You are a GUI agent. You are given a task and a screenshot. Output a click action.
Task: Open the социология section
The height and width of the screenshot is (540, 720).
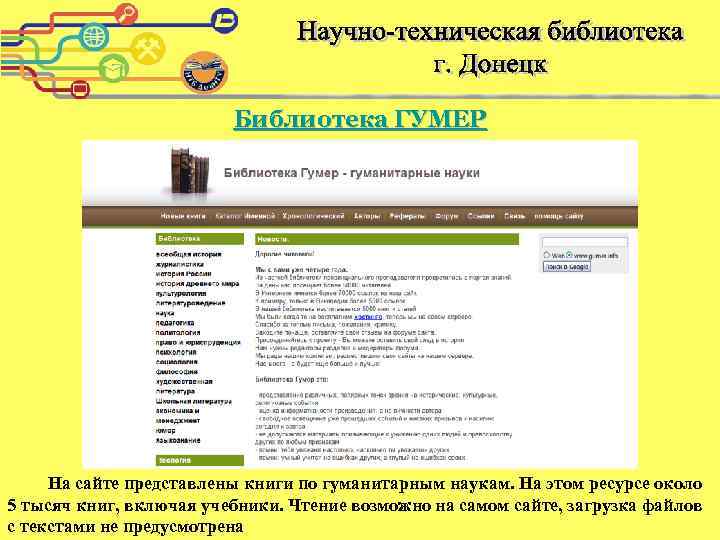177,362
